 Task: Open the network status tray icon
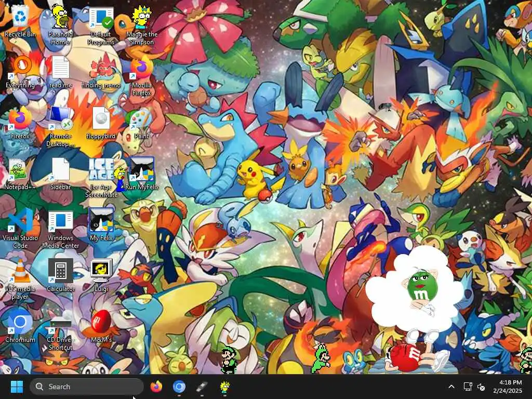[468, 387]
